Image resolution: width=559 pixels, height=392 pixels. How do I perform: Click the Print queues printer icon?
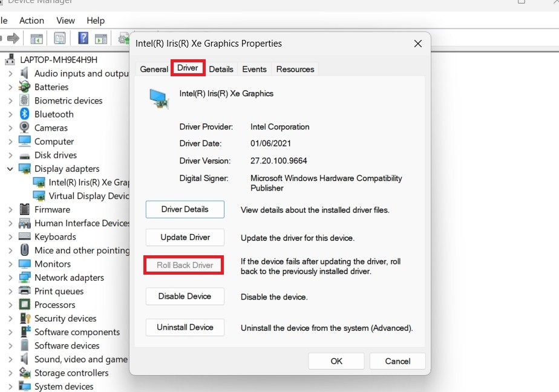[x=25, y=290]
